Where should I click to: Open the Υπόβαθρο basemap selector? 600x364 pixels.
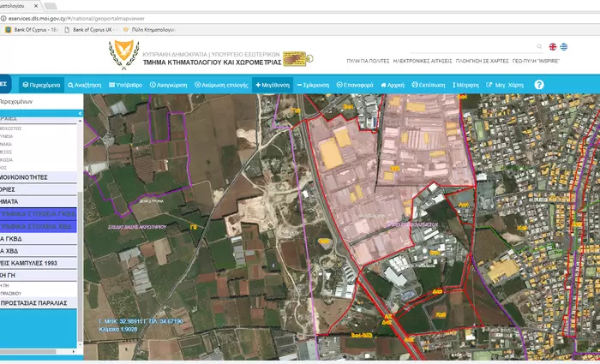126,86
